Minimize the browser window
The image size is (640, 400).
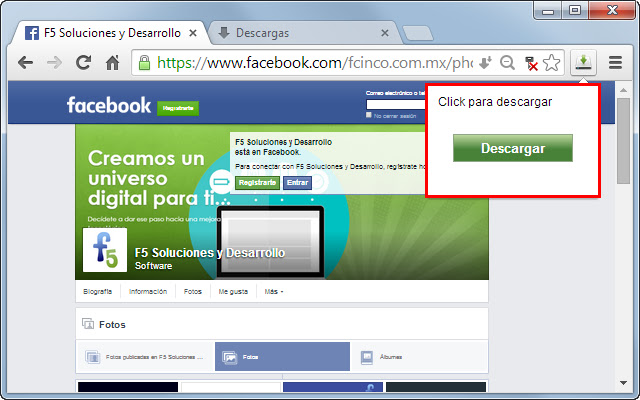pyautogui.click(x=548, y=11)
